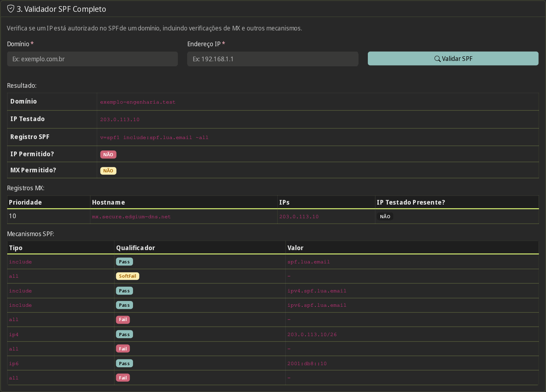Click the title 3. Validador SPF Completo
The height and width of the screenshot is (392, 546).
[x=61, y=9]
